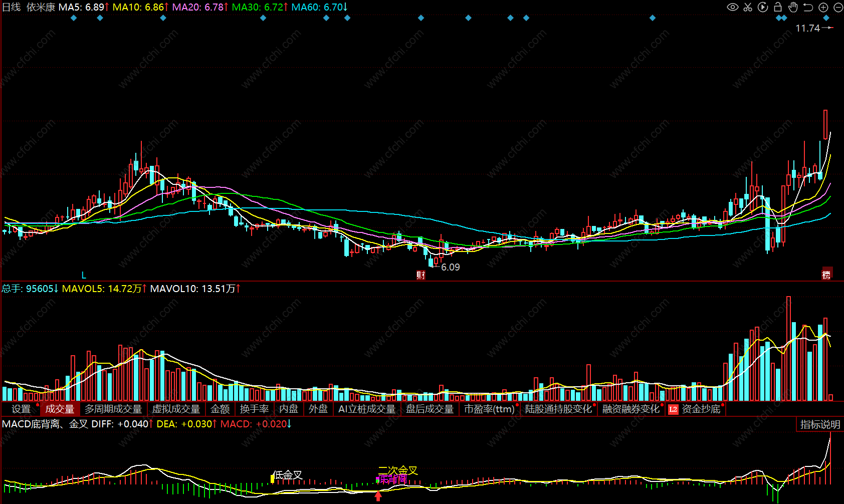The height and width of the screenshot is (504, 844).
Task: Select the 成交量 indicator tab
Action: point(60,409)
